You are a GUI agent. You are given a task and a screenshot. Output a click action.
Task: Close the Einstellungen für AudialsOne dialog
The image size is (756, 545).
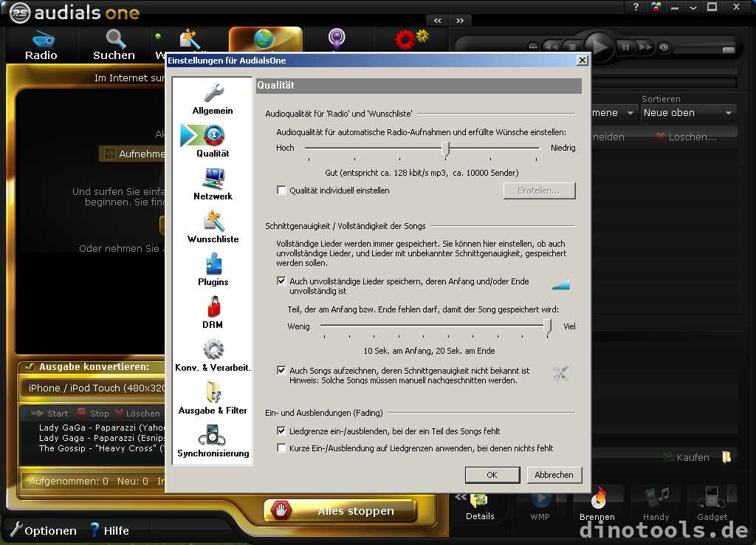tap(583, 61)
